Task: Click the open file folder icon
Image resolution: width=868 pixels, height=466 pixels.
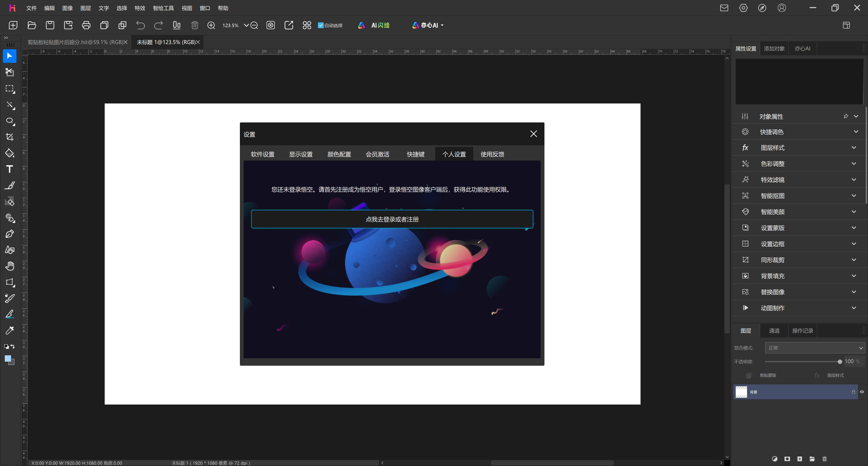Action: (x=32, y=25)
